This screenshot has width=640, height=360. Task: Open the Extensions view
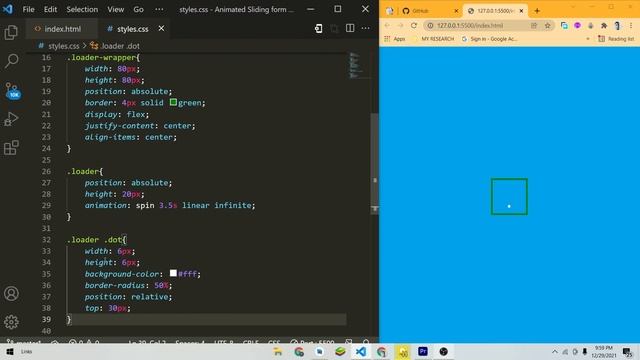click(x=11, y=148)
